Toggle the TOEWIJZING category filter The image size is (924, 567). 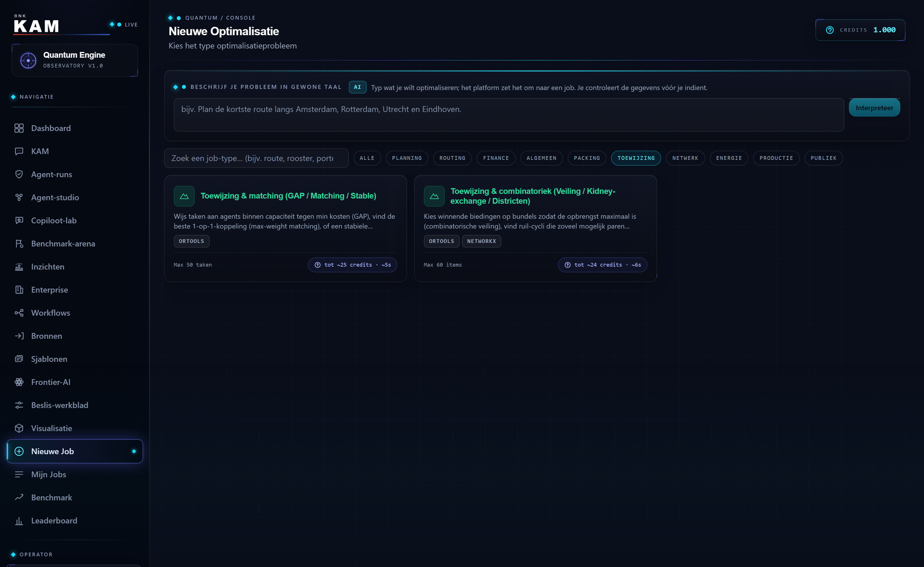tap(636, 158)
